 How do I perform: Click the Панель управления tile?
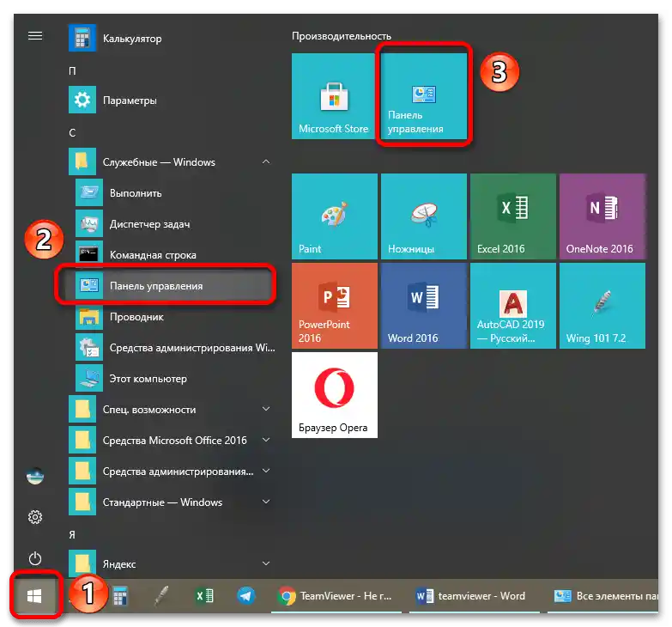point(424,96)
